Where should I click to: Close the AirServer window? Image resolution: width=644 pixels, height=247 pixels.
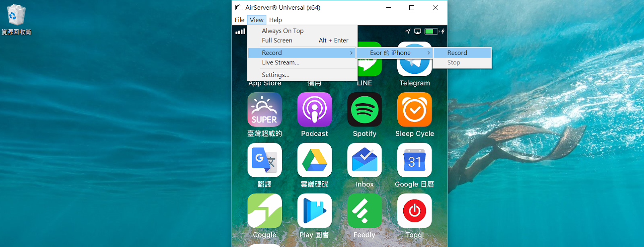click(435, 8)
